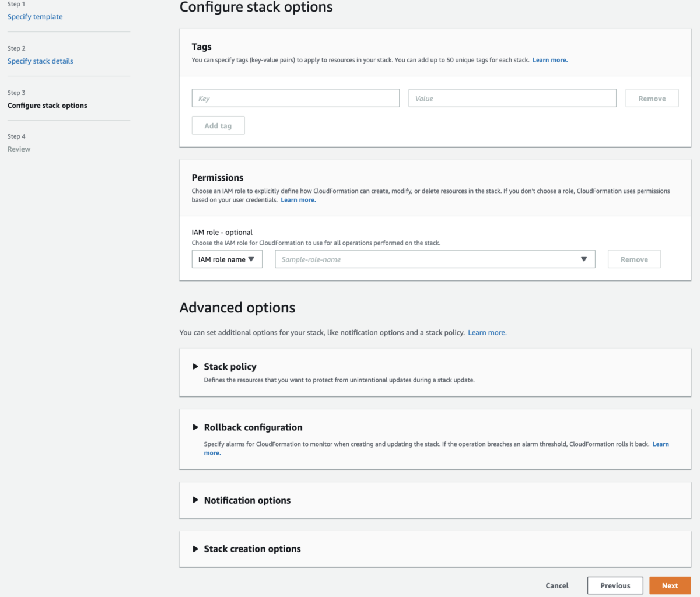Remove the tag row
Image resolution: width=700 pixels, height=597 pixels.
[x=652, y=98]
